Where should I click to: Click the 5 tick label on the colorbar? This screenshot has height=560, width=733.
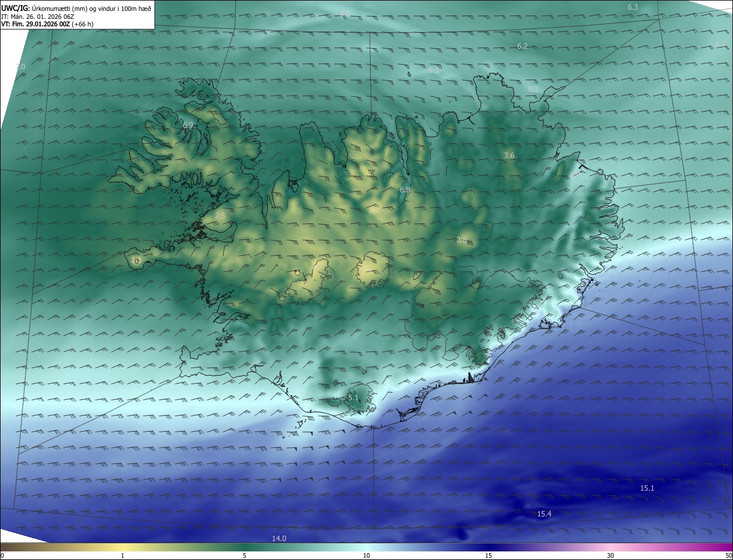[x=245, y=555]
